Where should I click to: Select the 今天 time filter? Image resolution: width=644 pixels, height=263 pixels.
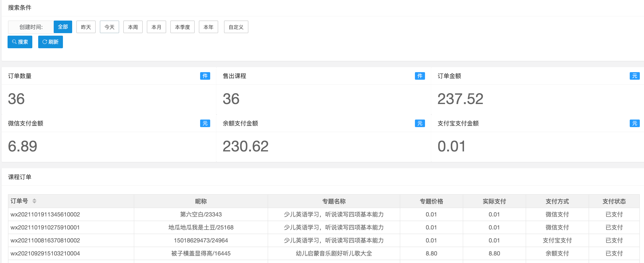click(x=110, y=27)
